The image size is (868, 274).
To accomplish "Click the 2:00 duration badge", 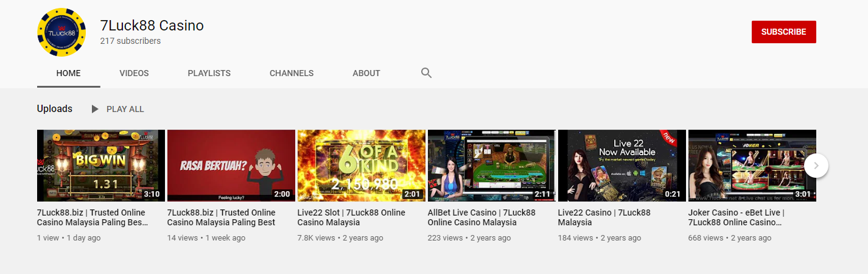I will pyautogui.click(x=282, y=194).
